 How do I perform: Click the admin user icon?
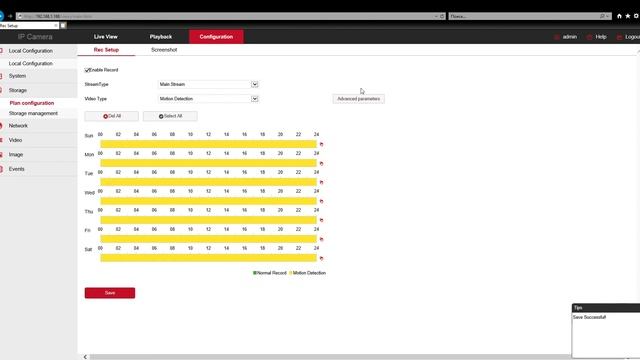557,37
